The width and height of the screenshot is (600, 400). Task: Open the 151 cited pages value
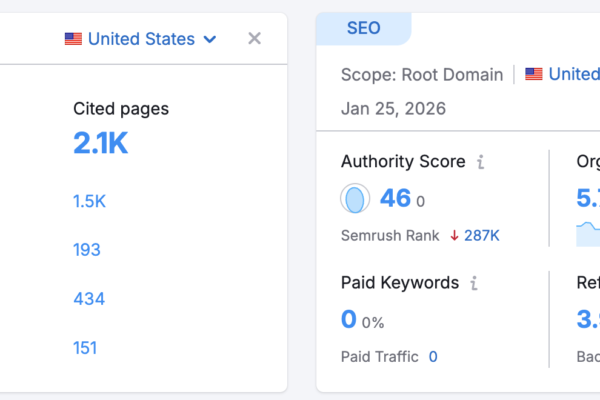click(86, 348)
